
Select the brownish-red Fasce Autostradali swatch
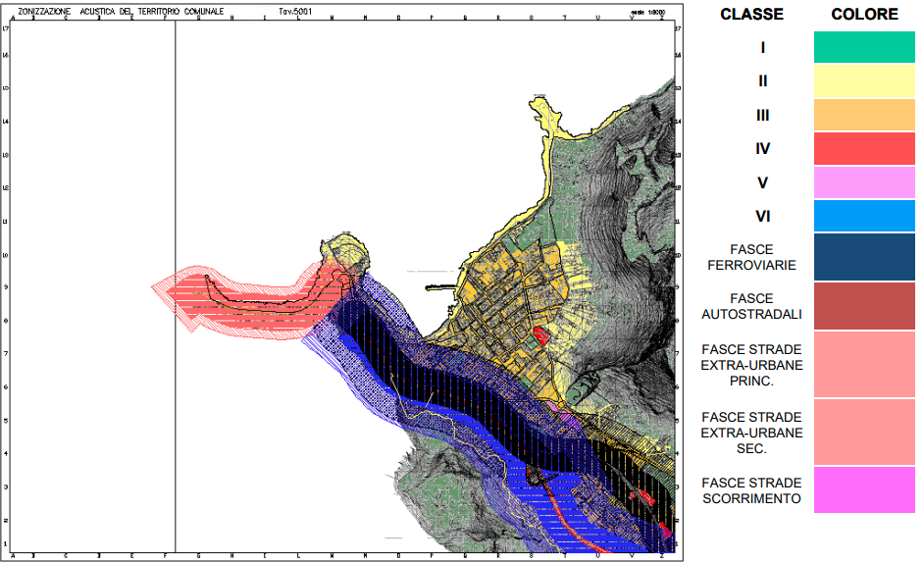coord(864,306)
